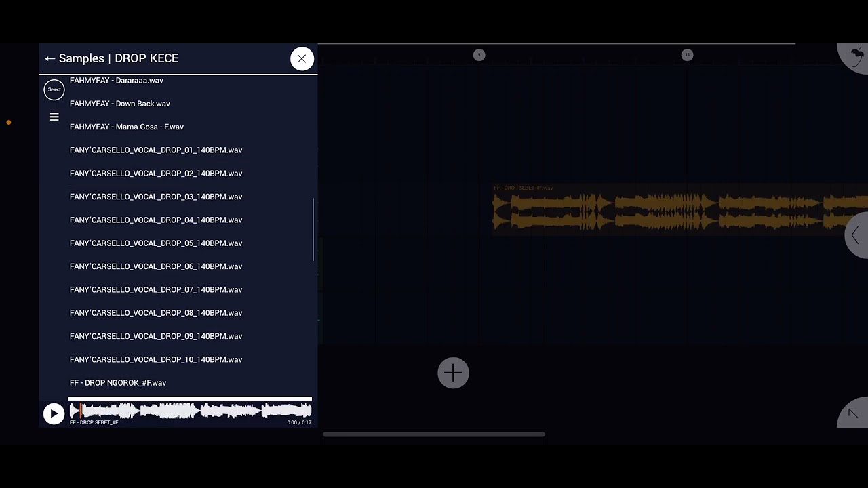Screen dimensions: 868x488
Task: Choose FANY'CARSELLO_VOCAL_DROP_03_140BPM.wav
Action: pos(156,197)
